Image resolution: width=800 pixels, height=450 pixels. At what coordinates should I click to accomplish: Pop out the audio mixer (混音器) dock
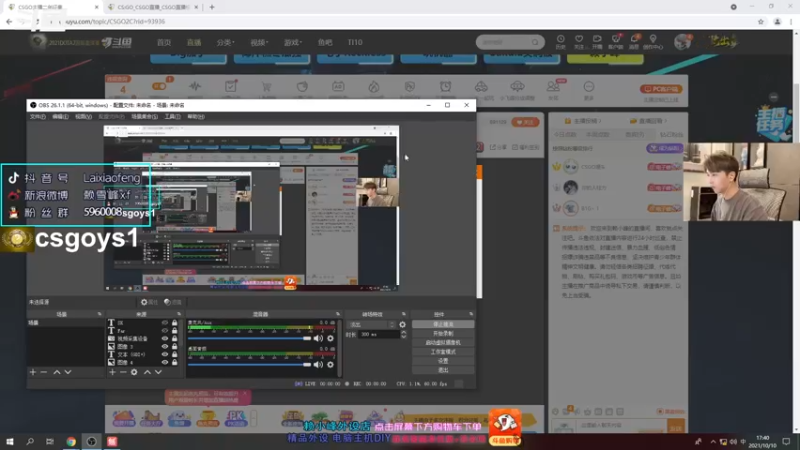(x=338, y=314)
